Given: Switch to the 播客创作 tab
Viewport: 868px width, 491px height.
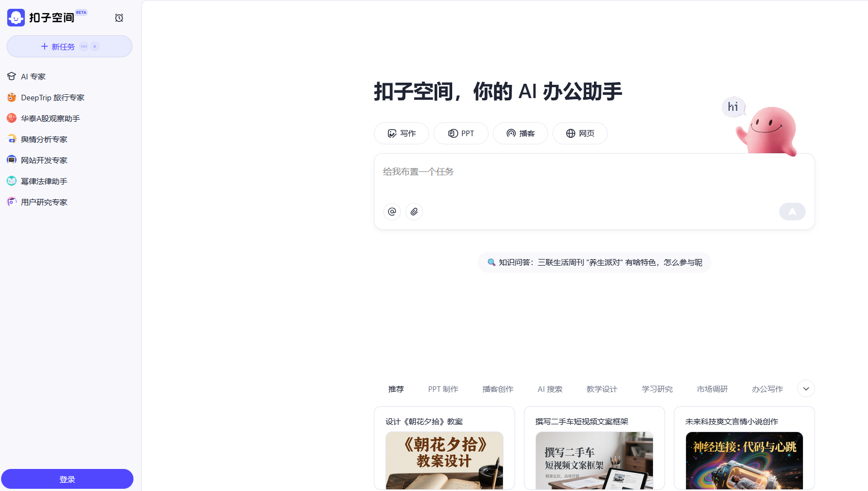Looking at the screenshot, I should click(x=498, y=389).
